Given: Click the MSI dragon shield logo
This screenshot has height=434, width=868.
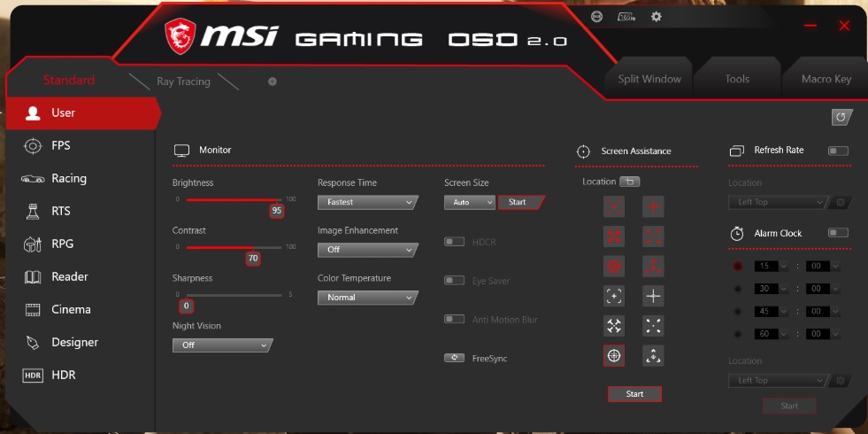Looking at the screenshot, I should 180,36.
